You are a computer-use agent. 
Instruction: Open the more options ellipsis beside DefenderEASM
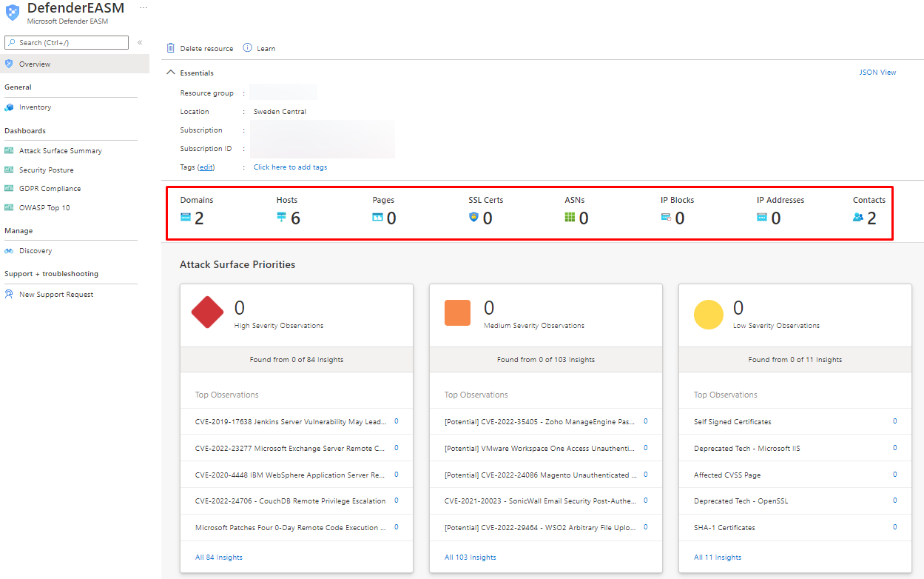[x=143, y=7]
